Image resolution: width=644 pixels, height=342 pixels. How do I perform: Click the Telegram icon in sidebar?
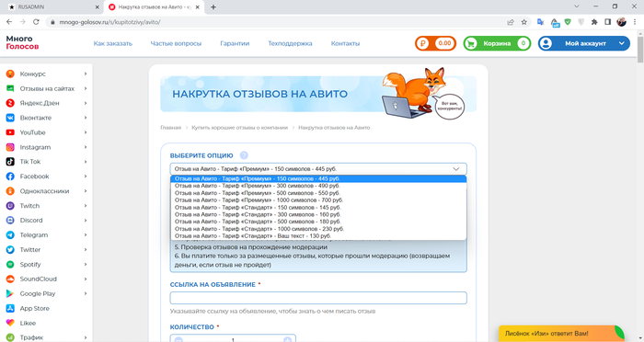[10, 234]
